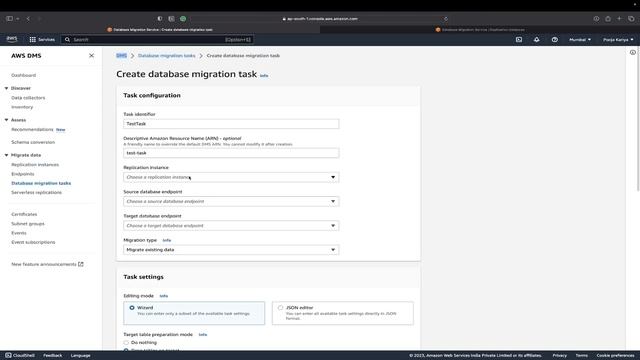The height and width of the screenshot is (360, 640).
Task: Click the Task identifier input field
Action: [x=231, y=124]
